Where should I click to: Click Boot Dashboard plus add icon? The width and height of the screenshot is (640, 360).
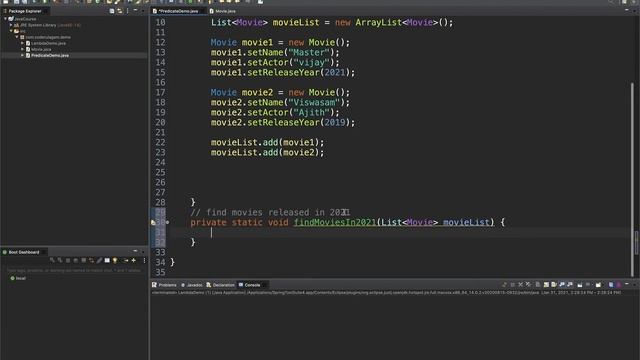pyautogui.click(x=133, y=260)
